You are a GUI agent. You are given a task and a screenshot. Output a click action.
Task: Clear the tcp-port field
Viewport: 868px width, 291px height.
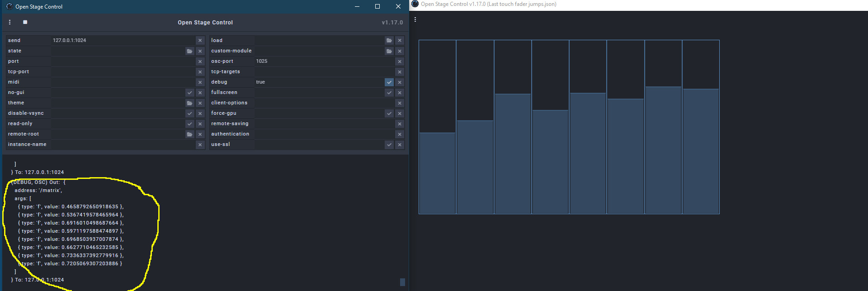pos(200,72)
